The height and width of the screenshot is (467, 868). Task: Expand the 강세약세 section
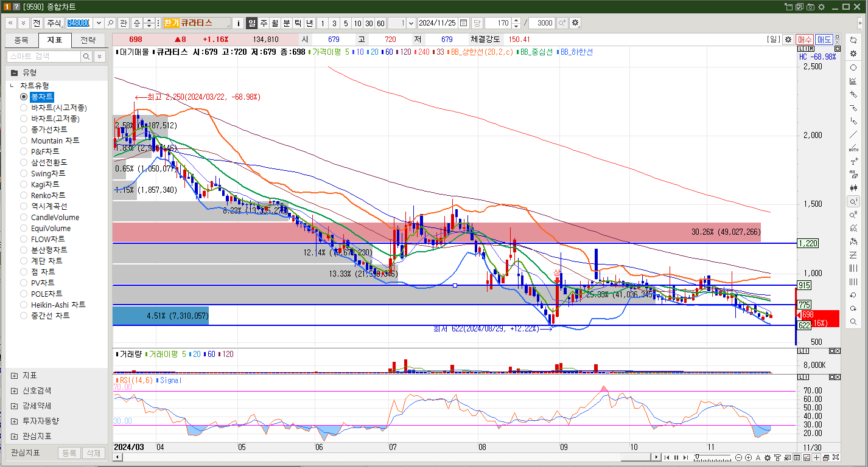pos(14,406)
